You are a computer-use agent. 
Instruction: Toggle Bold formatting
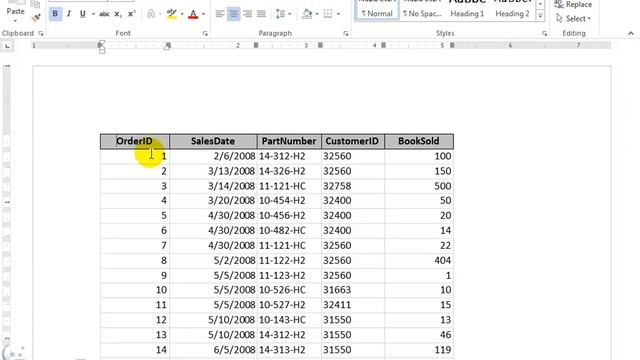[x=55, y=14]
